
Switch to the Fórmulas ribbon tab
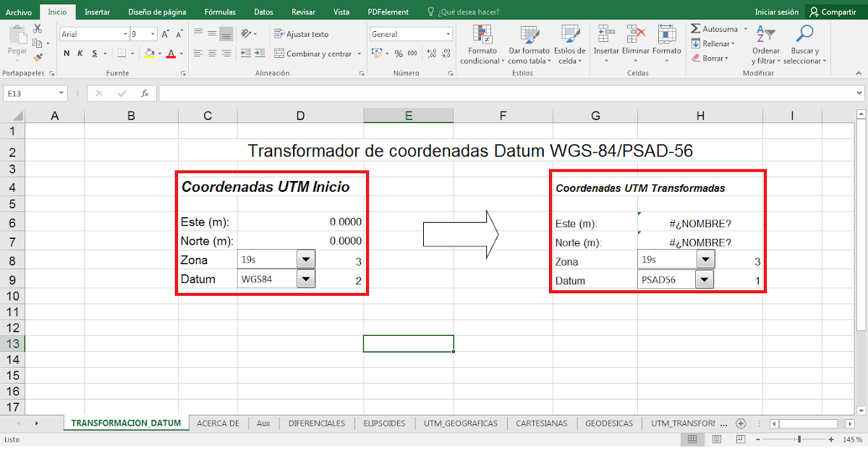tap(220, 11)
